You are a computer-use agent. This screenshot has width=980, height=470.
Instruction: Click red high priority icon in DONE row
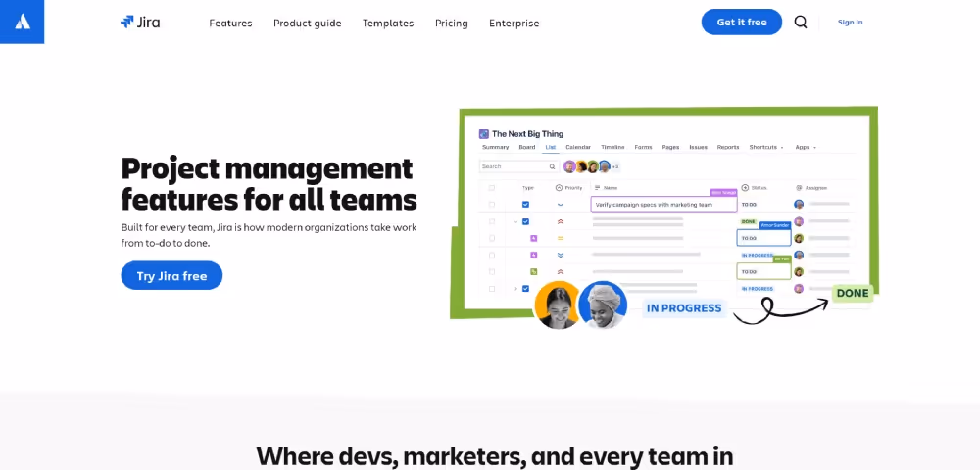pyautogui.click(x=561, y=221)
